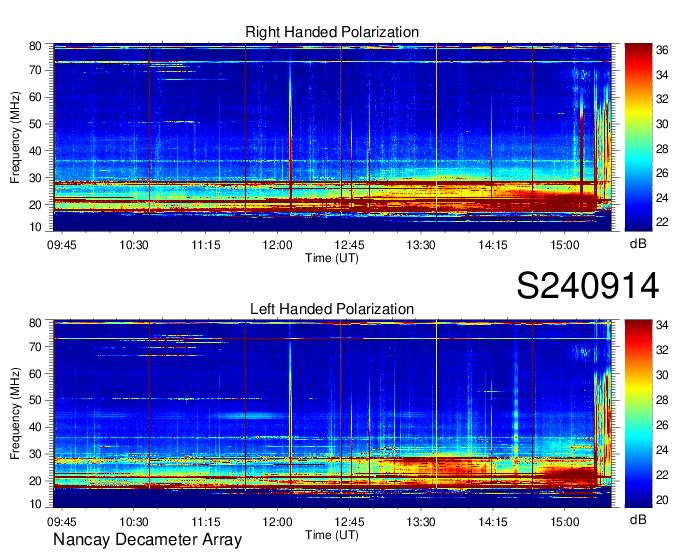Viewport: 680px width, 552px height.
Task: Click Time (UT) label under Left Handed plot
Action: pos(332,535)
